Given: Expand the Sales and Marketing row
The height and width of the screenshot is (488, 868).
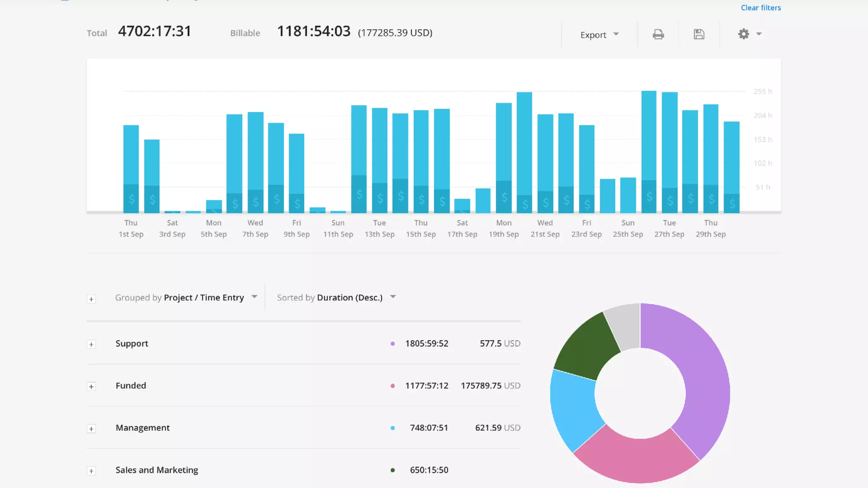Looking at the screenshot, I should 91,471.
